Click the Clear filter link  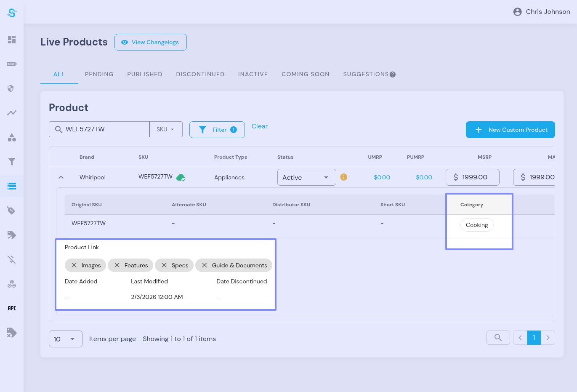tap(259, 126)
